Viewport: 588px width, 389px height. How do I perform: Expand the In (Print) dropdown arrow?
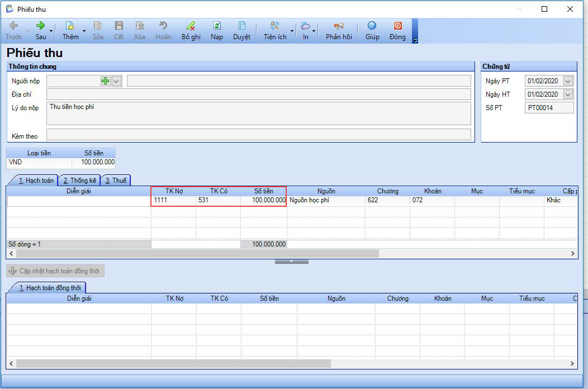tap(314, 31)
